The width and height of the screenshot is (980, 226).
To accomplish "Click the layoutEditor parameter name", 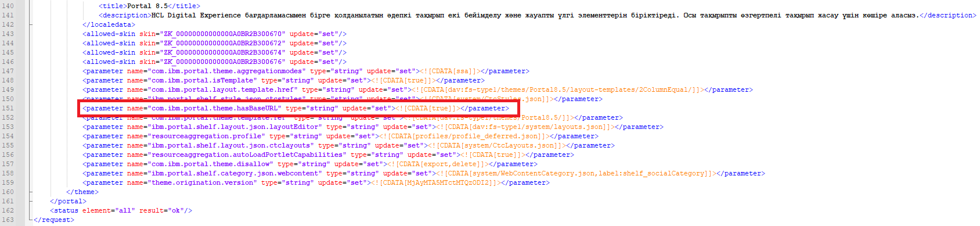I will click(x=235, y=127).
